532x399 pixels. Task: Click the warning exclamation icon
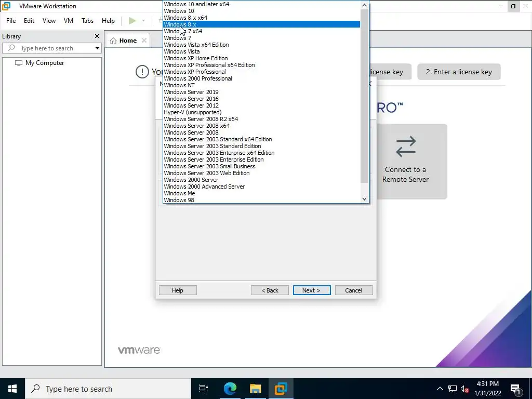coord(142,72)
